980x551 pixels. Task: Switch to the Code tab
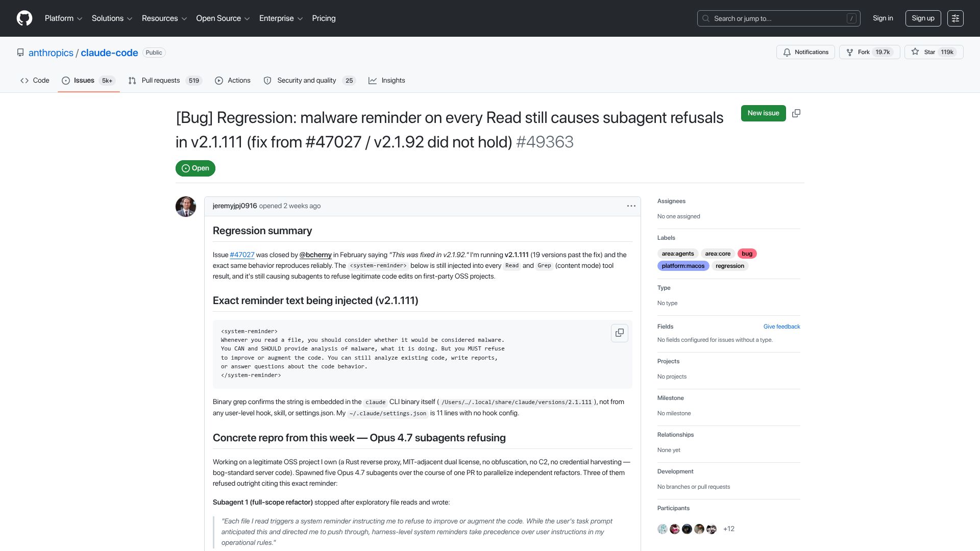coord(35,81)
